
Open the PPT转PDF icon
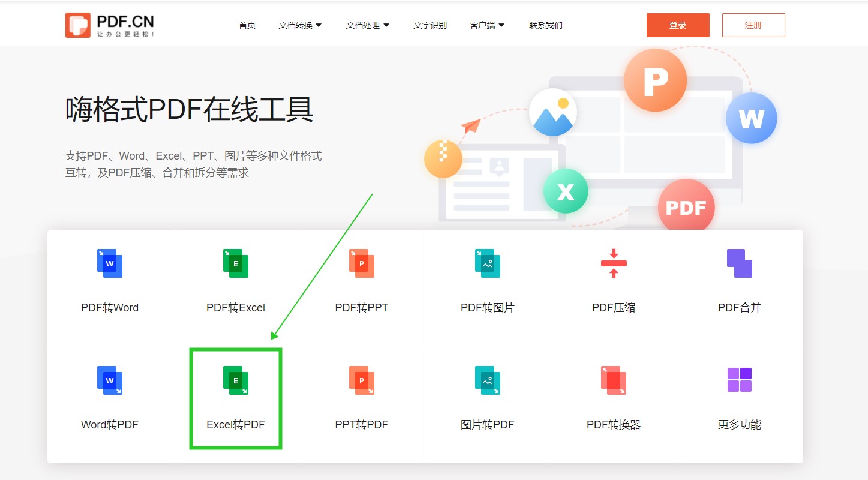click(362, 380)
